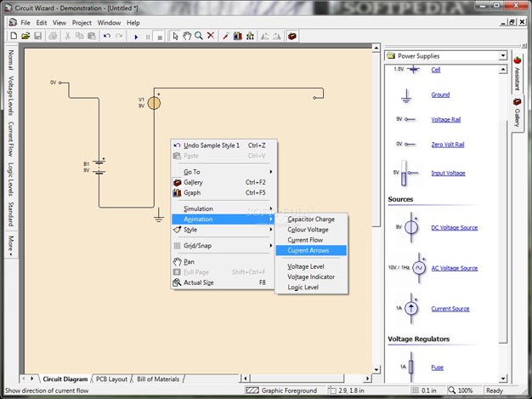Switch to the PCB Layout tab

[111, 379]
